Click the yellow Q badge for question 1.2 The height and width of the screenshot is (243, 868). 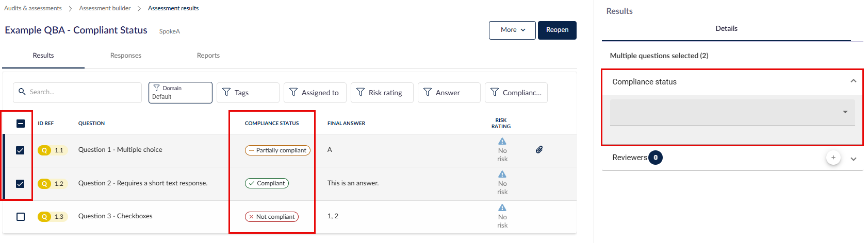(45, 184)
